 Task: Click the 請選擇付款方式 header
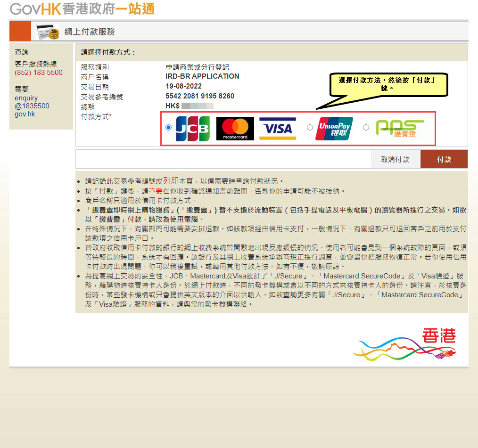108,52
